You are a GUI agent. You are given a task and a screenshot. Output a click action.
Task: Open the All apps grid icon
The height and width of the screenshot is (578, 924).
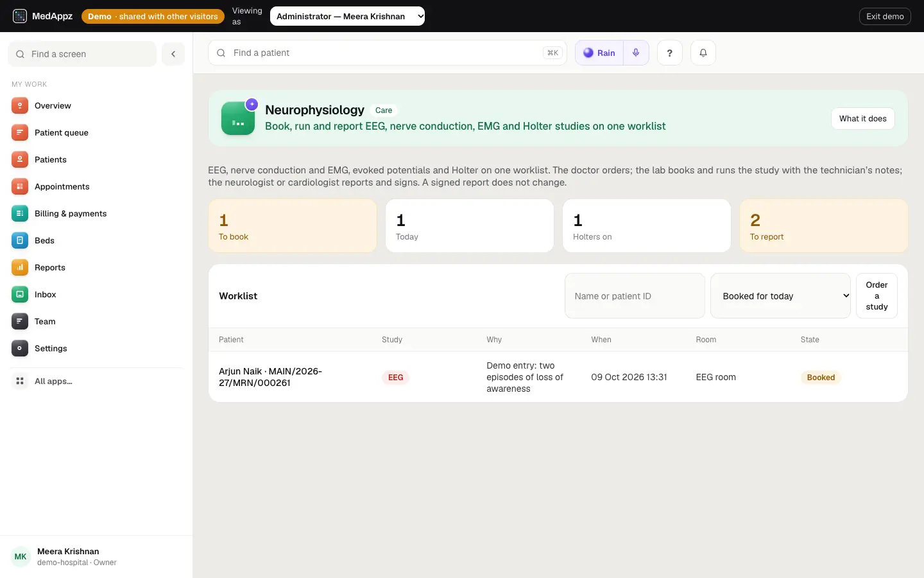click(20, 381)
